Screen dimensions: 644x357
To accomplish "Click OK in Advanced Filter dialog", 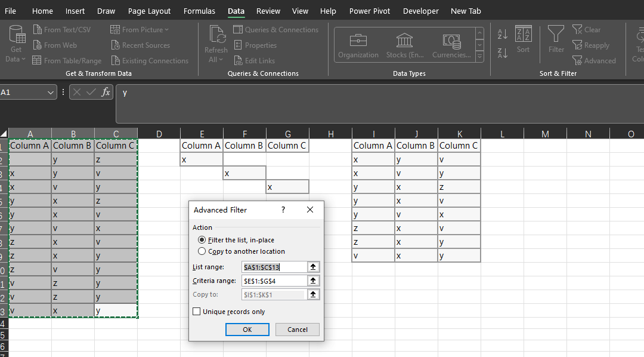I will [x=247, y=330].
